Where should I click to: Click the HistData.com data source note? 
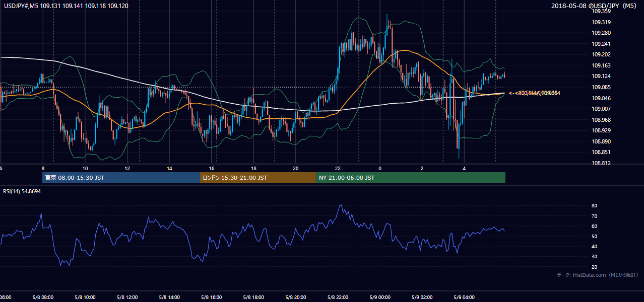[x=598, y=275]
